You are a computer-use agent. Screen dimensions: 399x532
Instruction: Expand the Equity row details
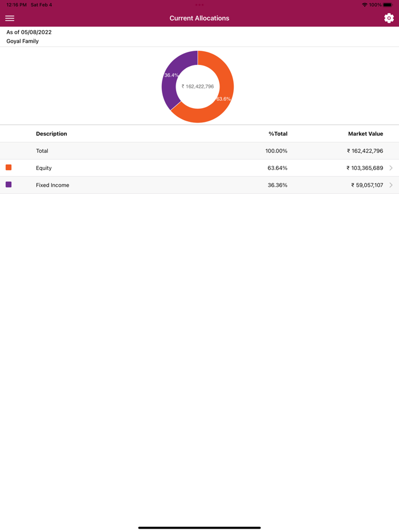199,167
